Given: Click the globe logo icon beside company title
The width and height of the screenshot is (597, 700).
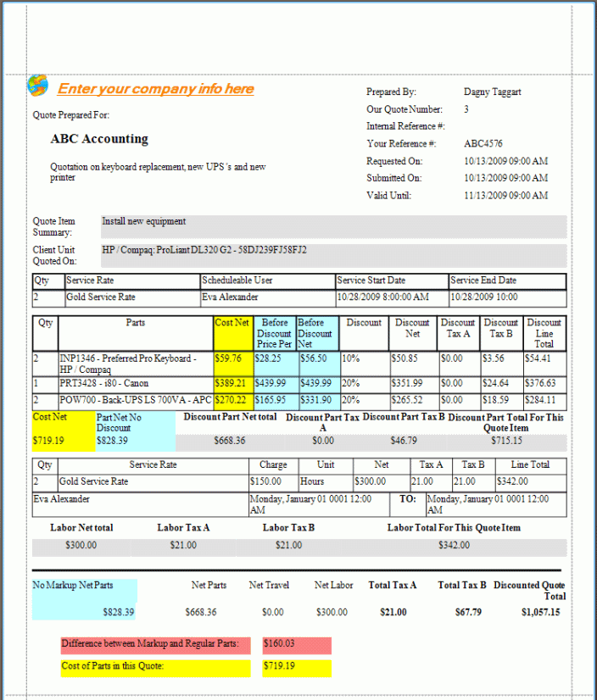Looking at the screenshot, I should tap(37, 85).
